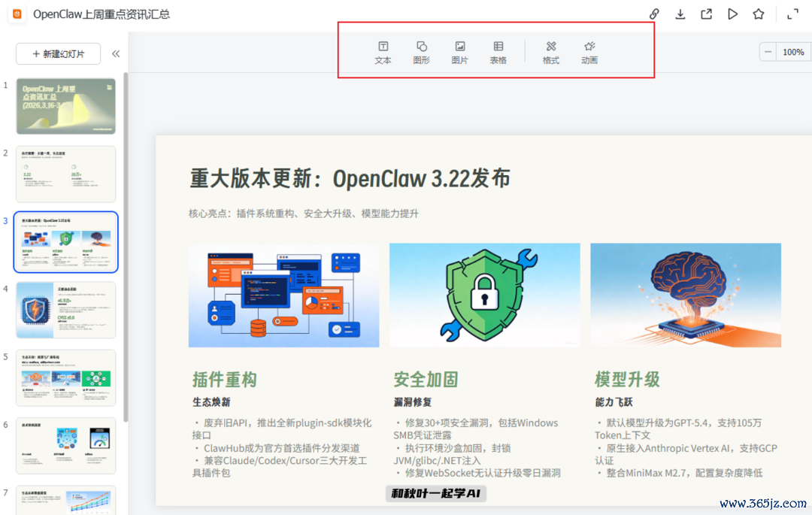Screen dimensions: 812x515
Task: Insert an image with 图片
Action: tap(459, 53)
